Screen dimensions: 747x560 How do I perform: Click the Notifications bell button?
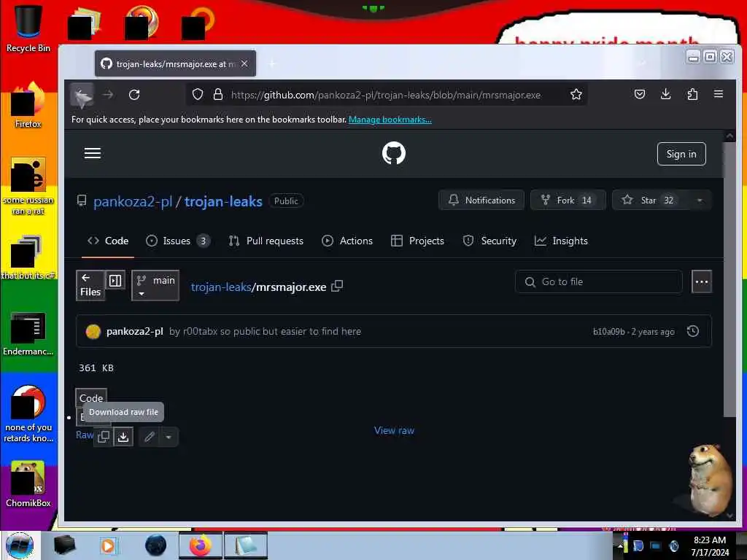[481, 200]
